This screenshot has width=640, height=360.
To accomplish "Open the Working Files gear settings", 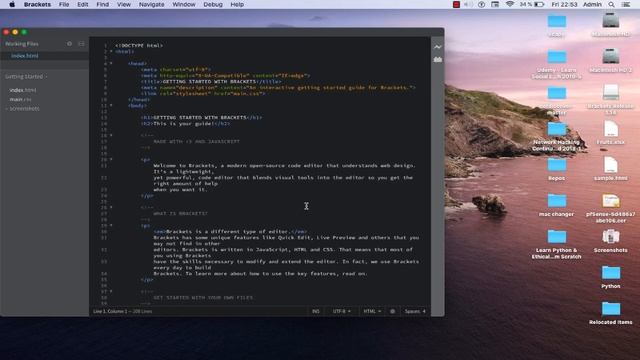I will tap(69, 44).
